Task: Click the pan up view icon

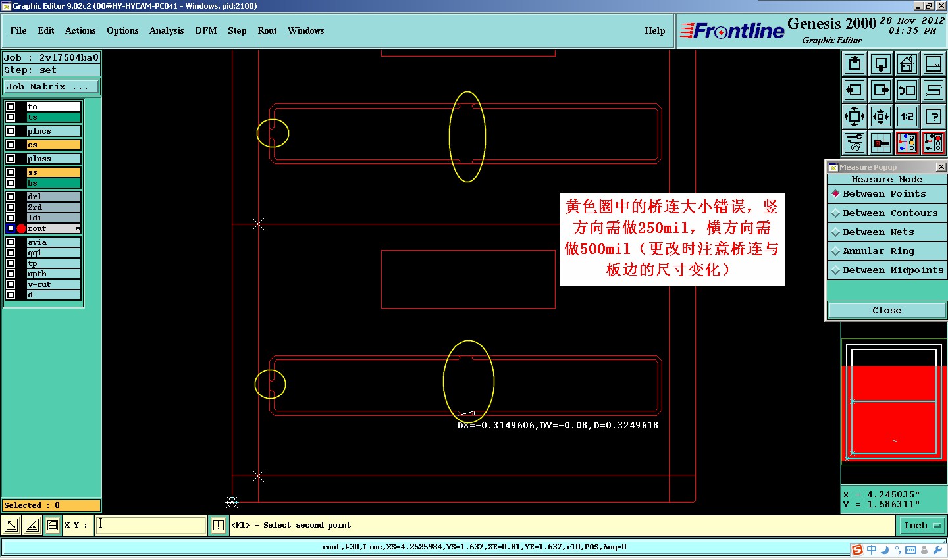Action: (855, 64)
